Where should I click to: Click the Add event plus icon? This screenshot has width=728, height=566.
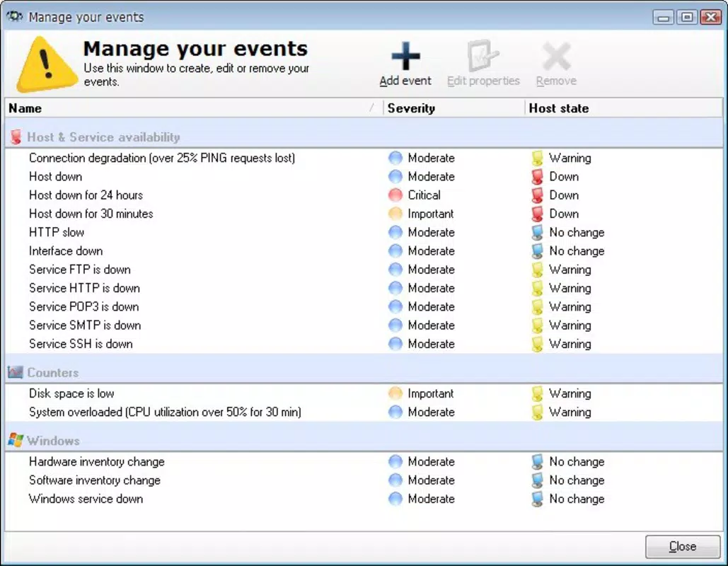tap(406, 56)
